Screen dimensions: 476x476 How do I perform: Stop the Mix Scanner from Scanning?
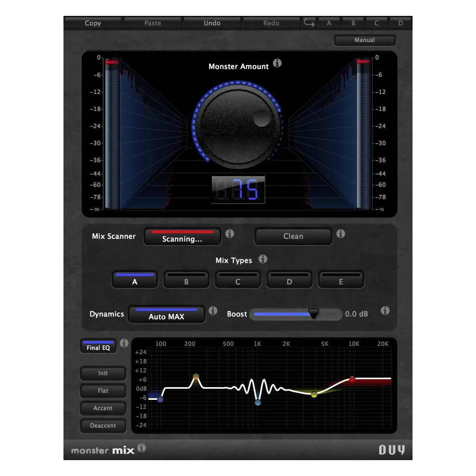click(182, 237)
